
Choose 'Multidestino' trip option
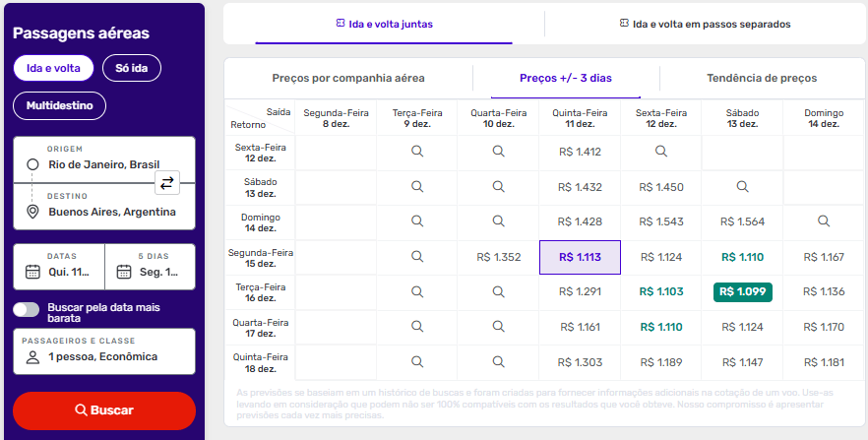(x=59, y=105)
